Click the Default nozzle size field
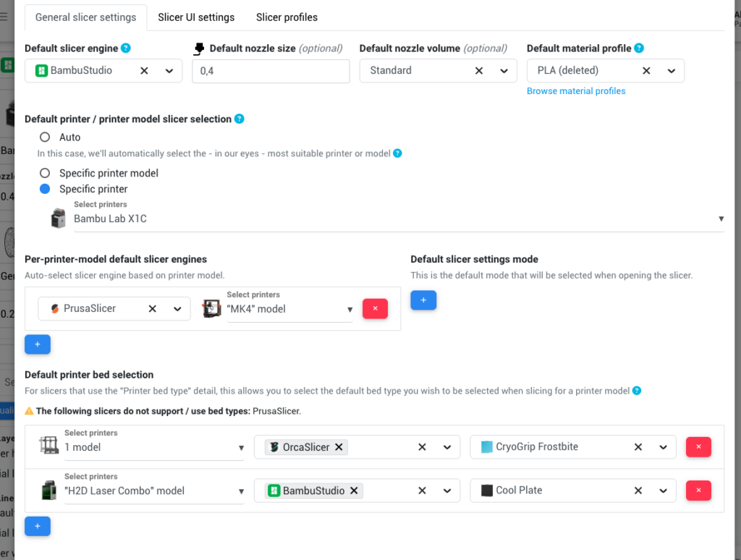This screenshot has width=741, height=560. [271, 71]
